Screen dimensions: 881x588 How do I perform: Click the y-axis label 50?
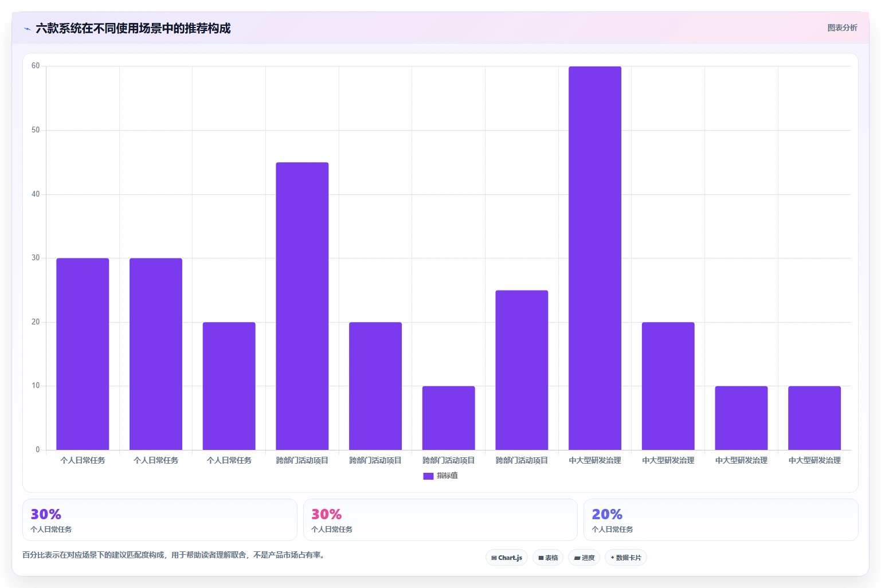coord(36,130)
